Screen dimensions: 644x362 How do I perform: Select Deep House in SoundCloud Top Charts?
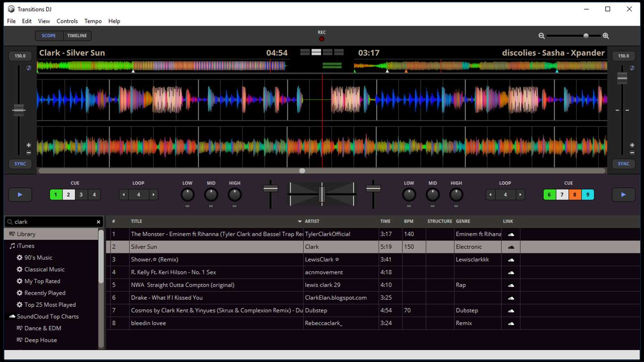[40, 340]
